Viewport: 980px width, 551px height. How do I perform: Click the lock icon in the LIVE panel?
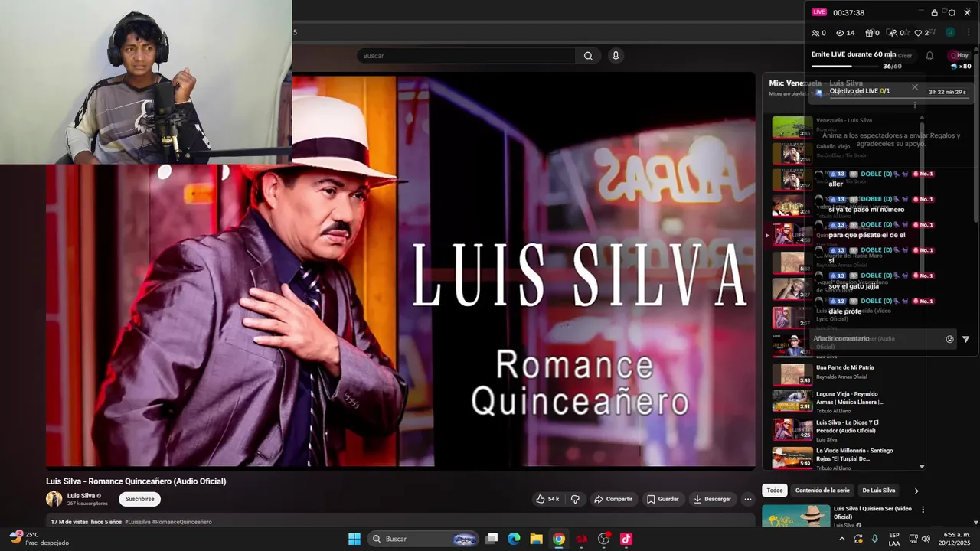point(934,12)
